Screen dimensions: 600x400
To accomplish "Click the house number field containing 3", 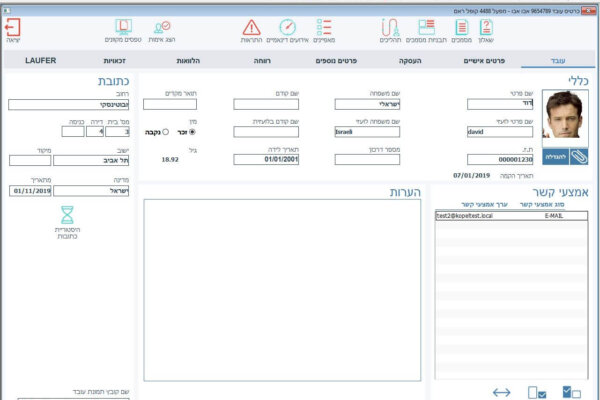I will coord(117,132).
